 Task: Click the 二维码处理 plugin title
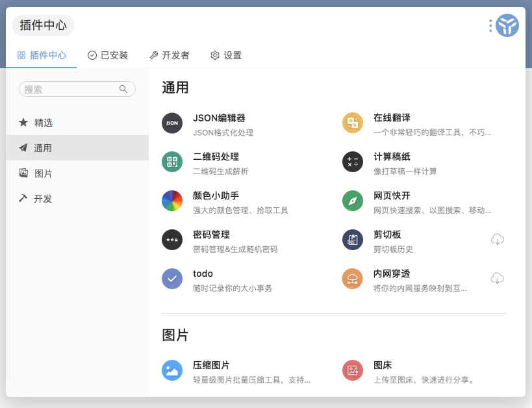[216, 157]
